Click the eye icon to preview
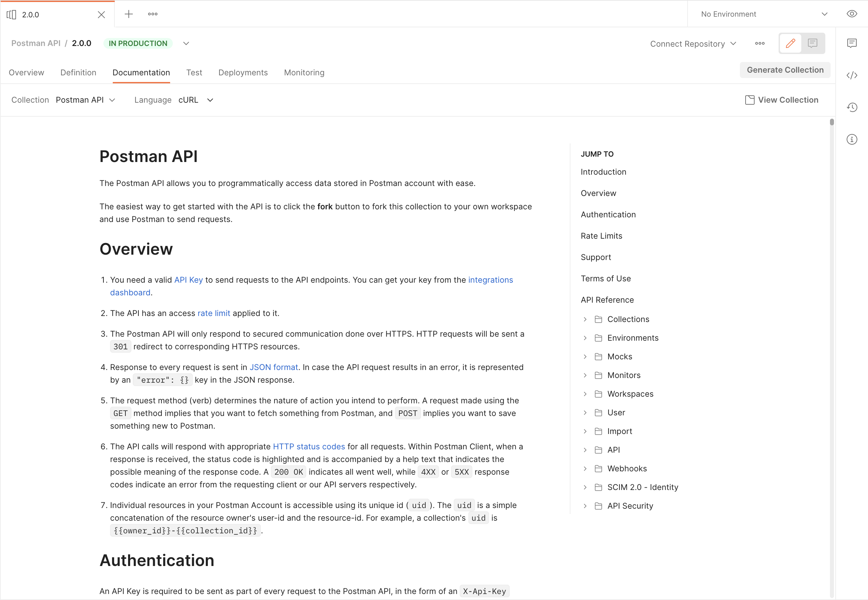 (x=852, y=14)
